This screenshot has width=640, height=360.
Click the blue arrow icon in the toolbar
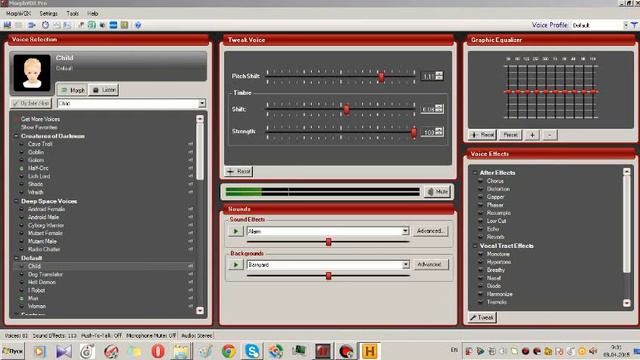click(32, 25)
